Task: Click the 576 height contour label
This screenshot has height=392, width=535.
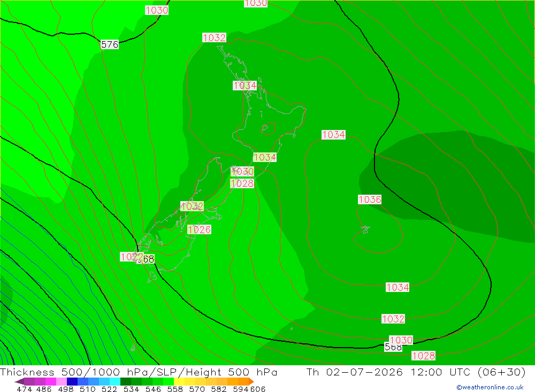Action: click(110, 44)
